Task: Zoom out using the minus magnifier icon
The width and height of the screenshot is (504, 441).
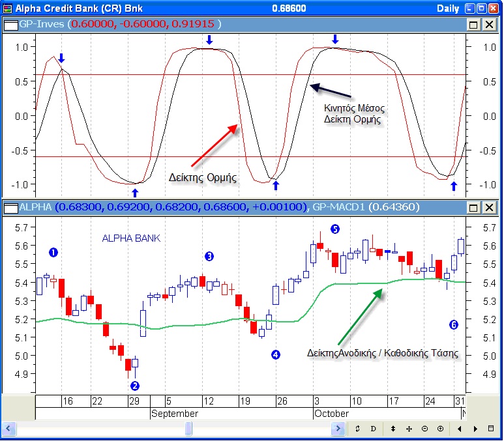Action: pos(424,429)
